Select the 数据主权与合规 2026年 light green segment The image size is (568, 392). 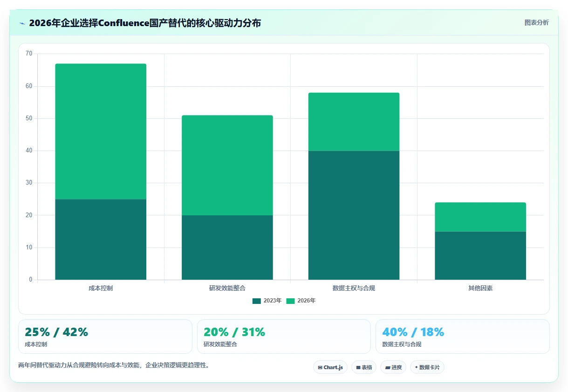pyautogui.click(x=354, y=122)
